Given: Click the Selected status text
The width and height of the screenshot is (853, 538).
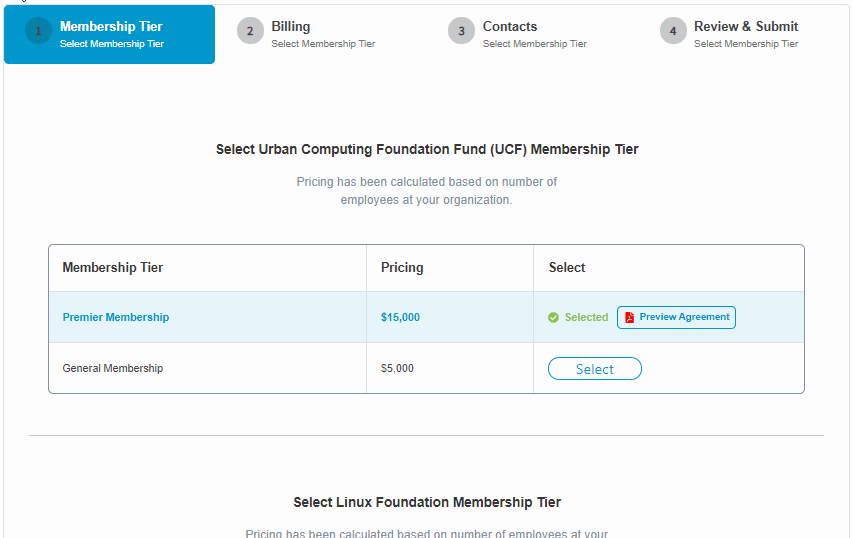Looking at the screenshot, I should pos(586,317).
